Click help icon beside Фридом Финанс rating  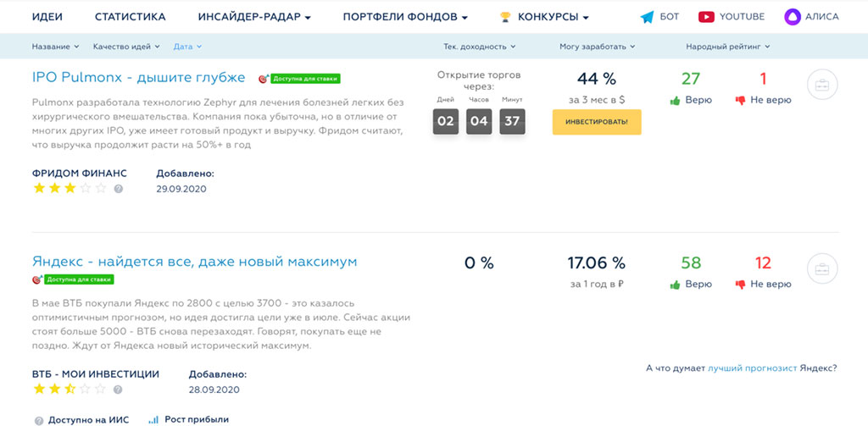pos(119,189)
